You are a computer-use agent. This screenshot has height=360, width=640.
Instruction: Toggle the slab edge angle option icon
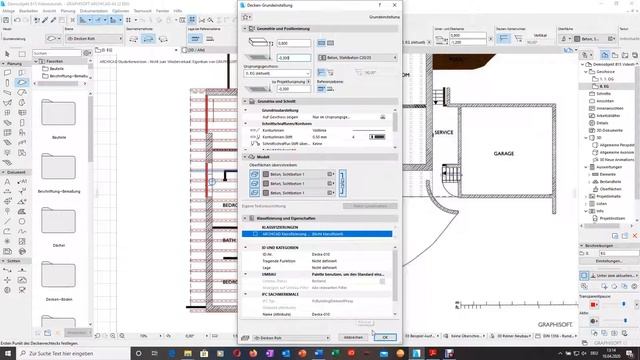click(x=322, y=73)
